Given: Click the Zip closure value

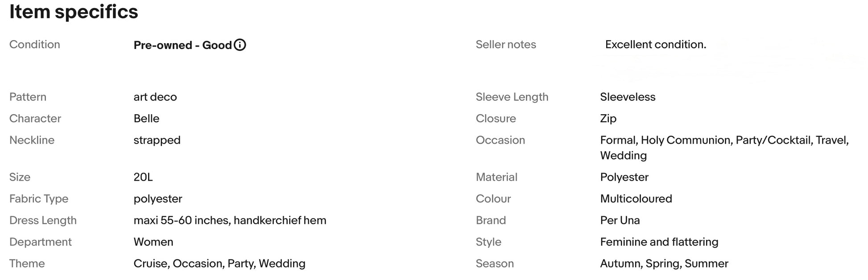Looking at the screenshot, I should click(x=608, y=119).
